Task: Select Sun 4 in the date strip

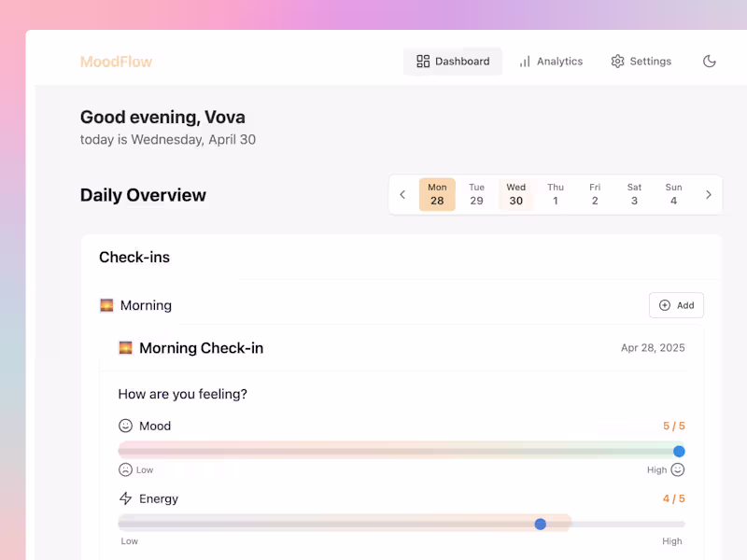Action: tap(673, 194)
